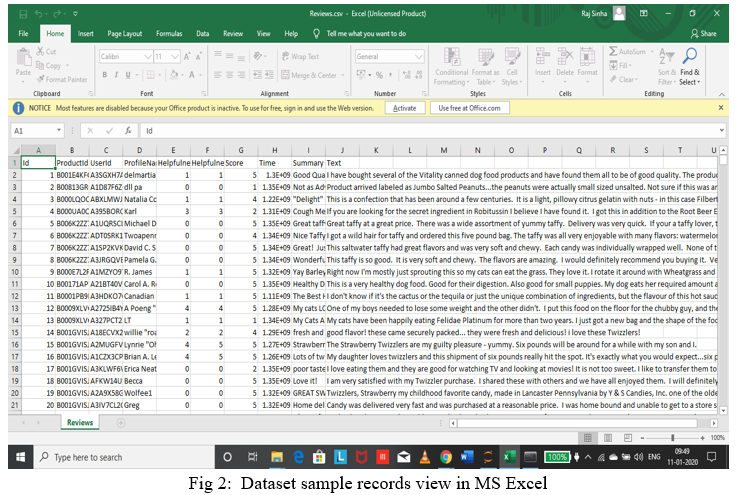Switch to Page Break Preview in status bar
This screenshot has height=495, width=744.
(x=627, y=438)
